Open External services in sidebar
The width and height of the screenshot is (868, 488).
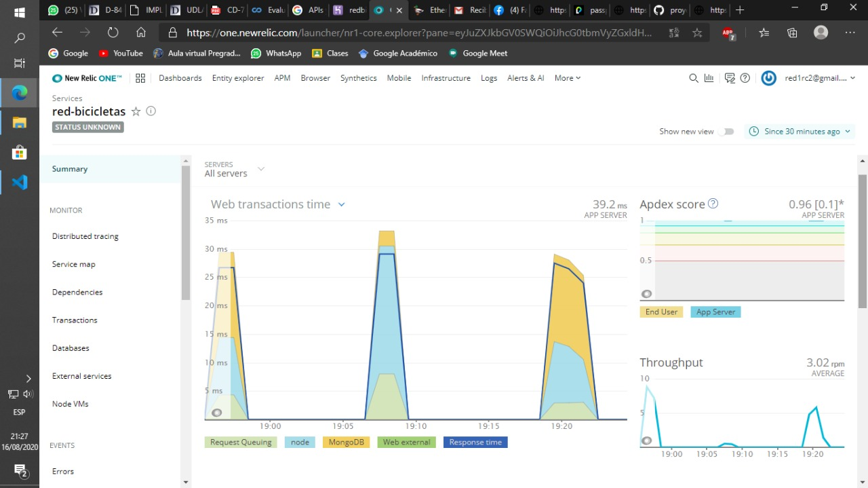point(82,375)
